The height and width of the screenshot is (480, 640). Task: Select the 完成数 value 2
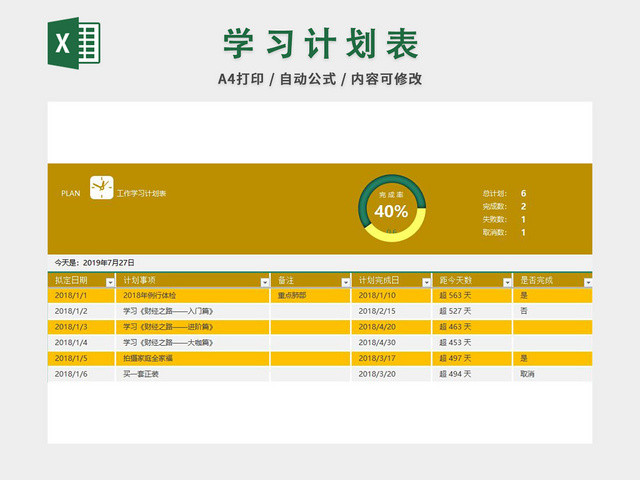[x=523, y=206]
